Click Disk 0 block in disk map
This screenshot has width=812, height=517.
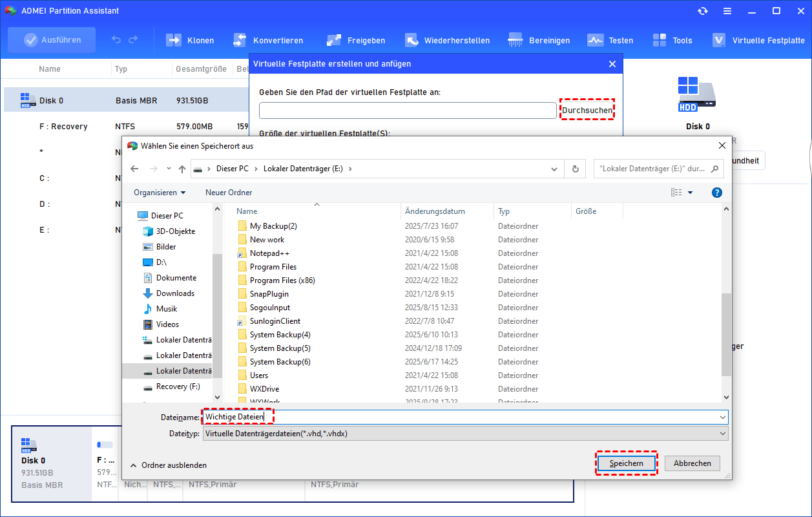coord(52,464)
